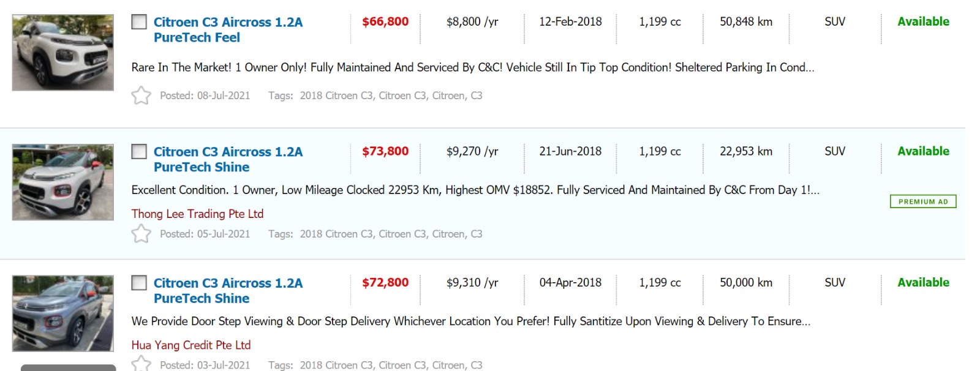Read the 'Rare In The Market' listing description
The image size is (980, 371).
tap(472, 67)
